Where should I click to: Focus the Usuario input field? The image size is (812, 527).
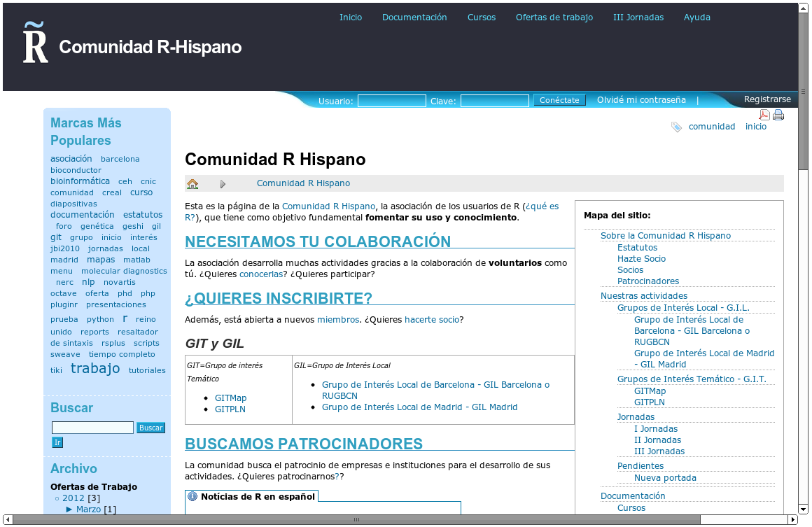pos(391,101)
